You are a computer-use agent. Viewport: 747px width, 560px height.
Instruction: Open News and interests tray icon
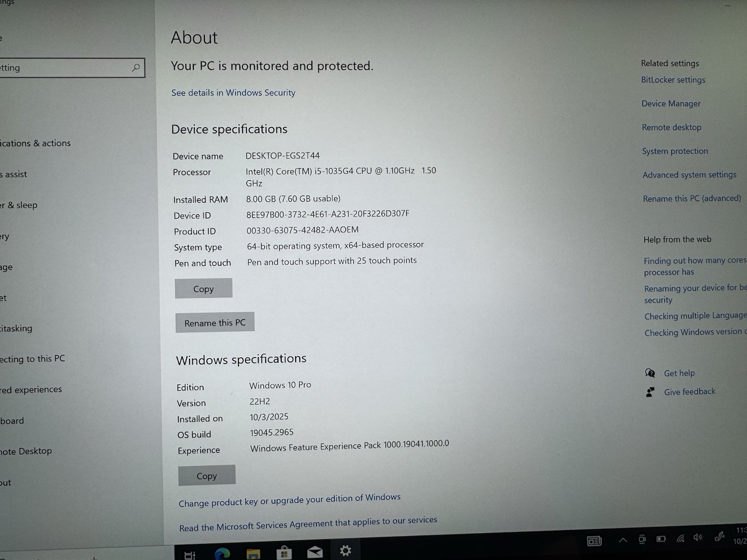point(594,541)
